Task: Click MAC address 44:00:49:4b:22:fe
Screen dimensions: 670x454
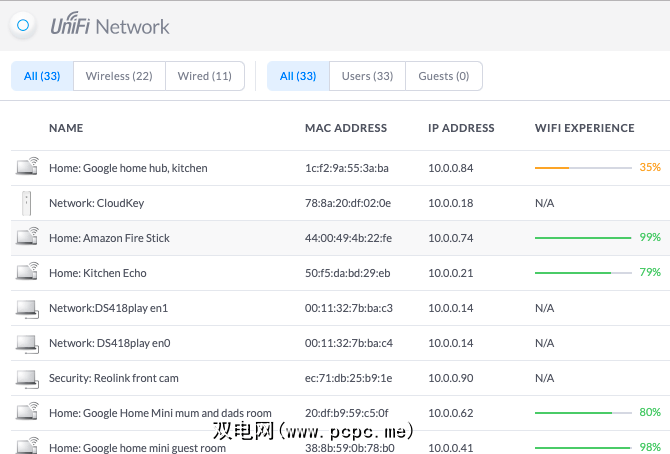Action: [x=348, y=238]
